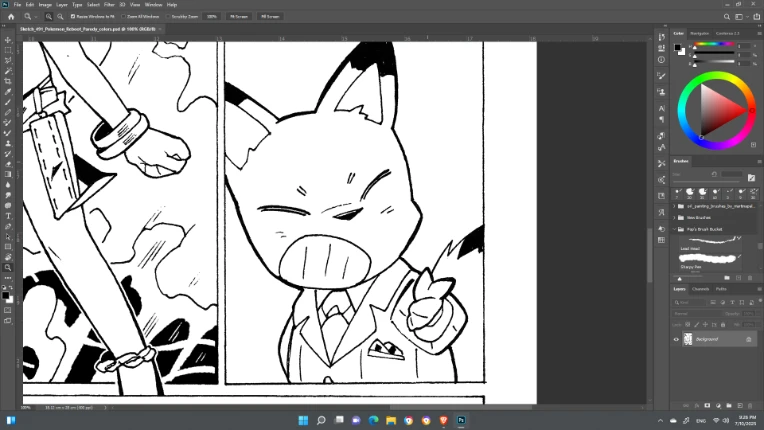Collapse the Pap's Brush Bucket folder
The width and height of the screenshot is (764, 430).
[x=674, y=229]
